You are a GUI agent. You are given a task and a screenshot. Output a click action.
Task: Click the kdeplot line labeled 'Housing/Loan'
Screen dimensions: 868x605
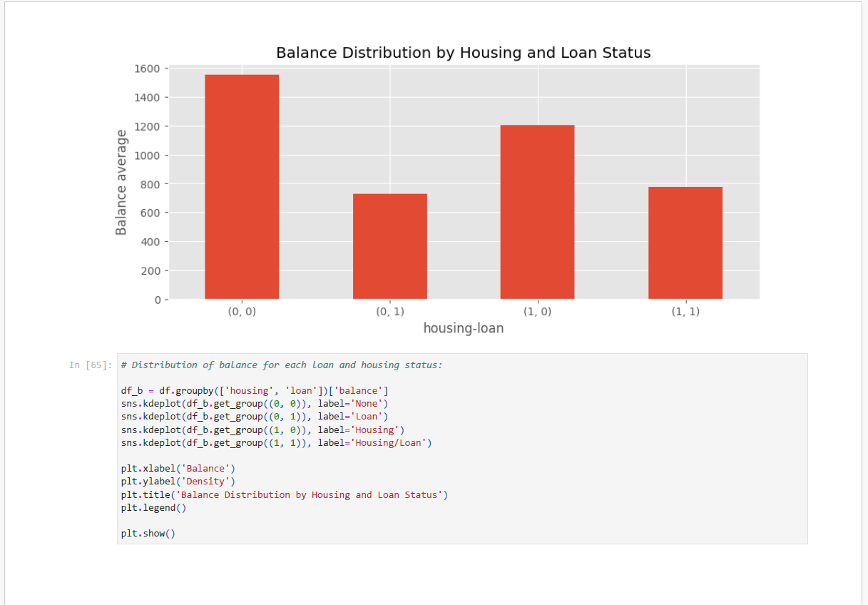point(275,443)
